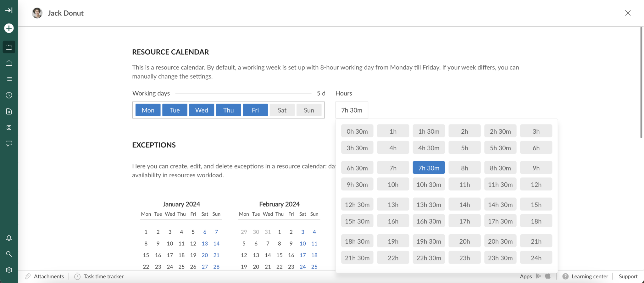Click the Google Play app icon
644x283 pixels.
(x=539, y=276)
